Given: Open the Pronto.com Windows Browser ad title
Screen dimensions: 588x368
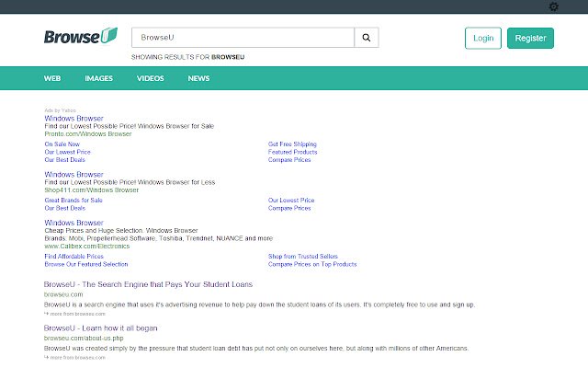Looking at the screenshot, I should (73, 119).
